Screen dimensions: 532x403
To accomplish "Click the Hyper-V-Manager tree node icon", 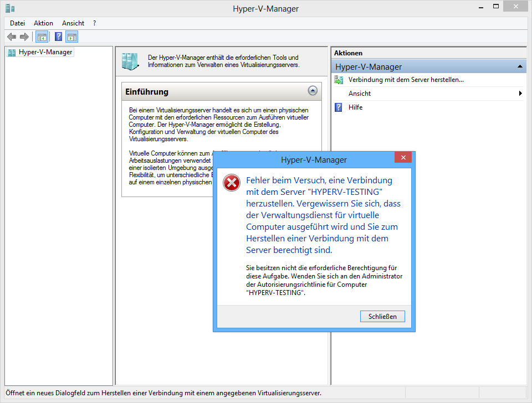I will (x=12, y=53).
